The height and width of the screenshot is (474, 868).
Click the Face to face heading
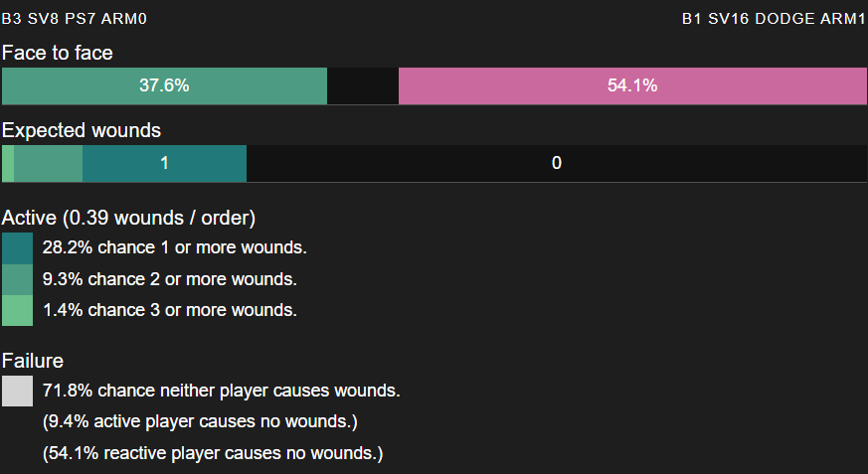pos(58,53)
